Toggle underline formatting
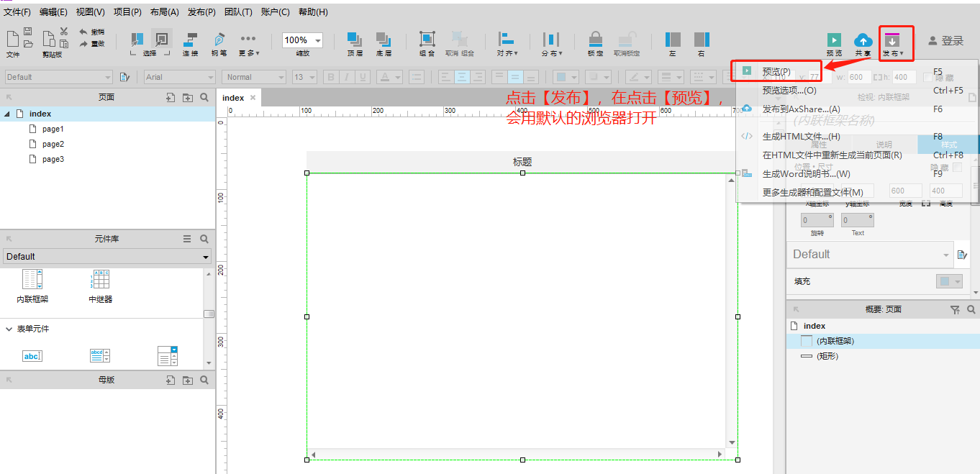Image resolution: width=980 pixels, height=474 pixels. (x=363, y=77)
